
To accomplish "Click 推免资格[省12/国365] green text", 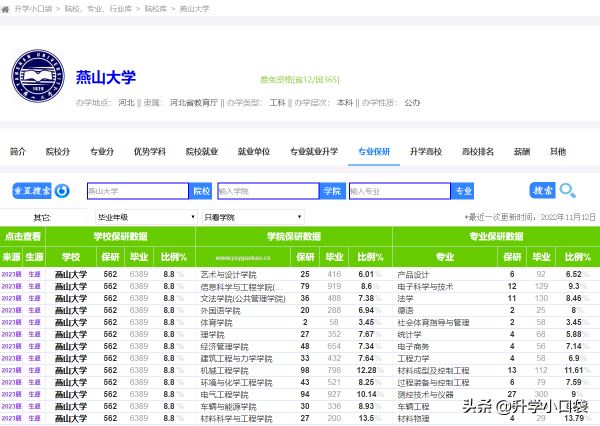I will (300, 80).
